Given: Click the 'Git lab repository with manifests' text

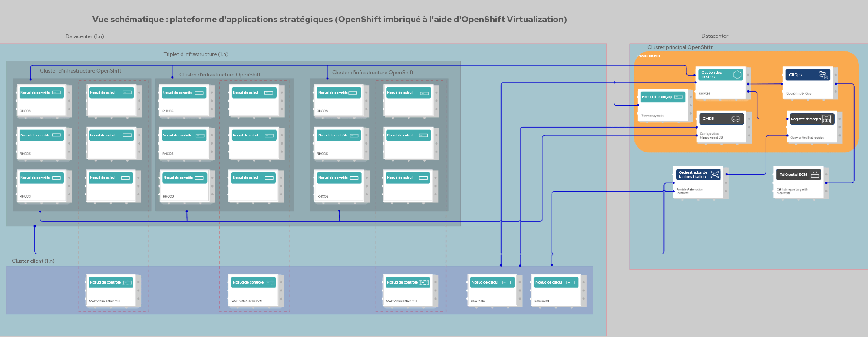Looking at the screenshot, I should (x=792, y=191).
